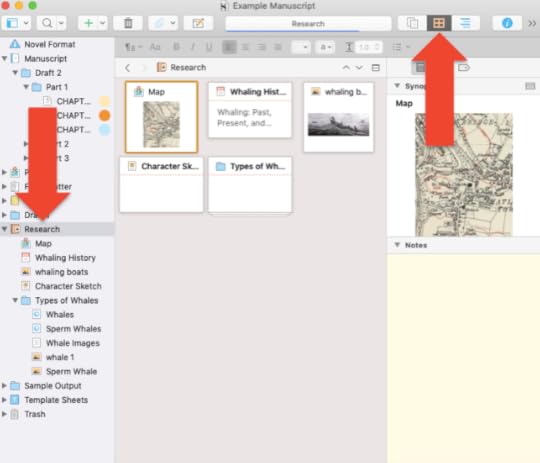
Task: Collapse the Draft 2 folder
Action: point(15,73)
